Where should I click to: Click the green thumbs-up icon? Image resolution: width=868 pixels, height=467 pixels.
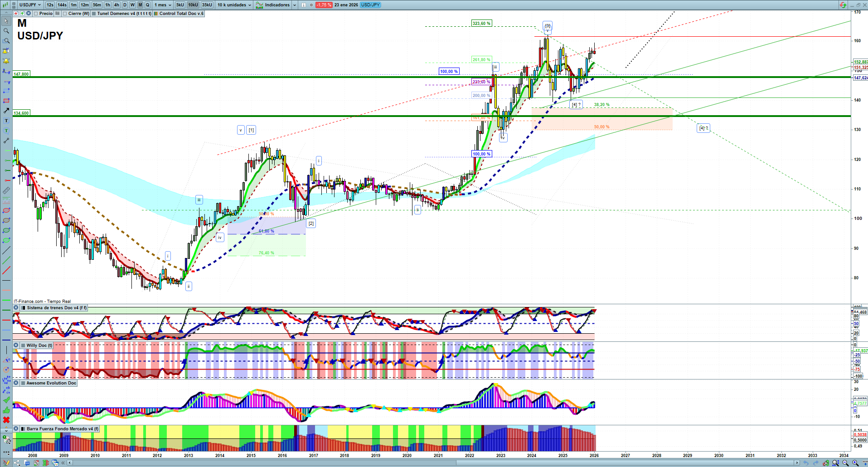click(x=6, y=410)
